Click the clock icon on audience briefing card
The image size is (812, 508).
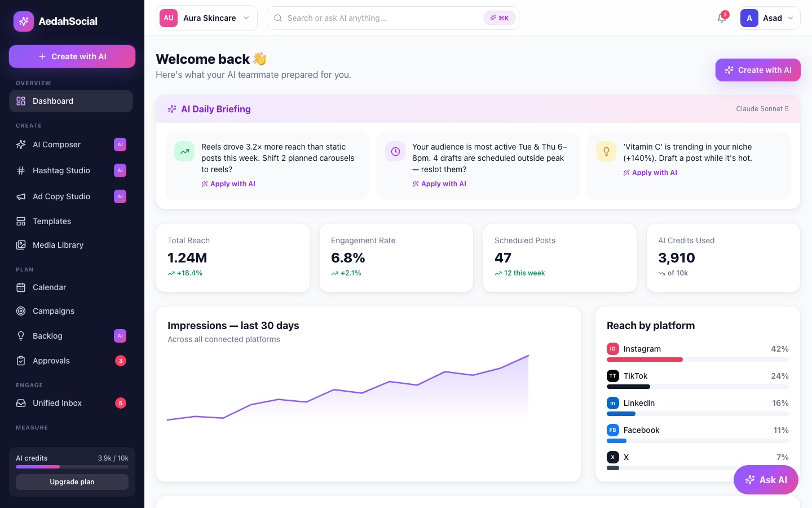pyautogui.click(x=395, y=151)
